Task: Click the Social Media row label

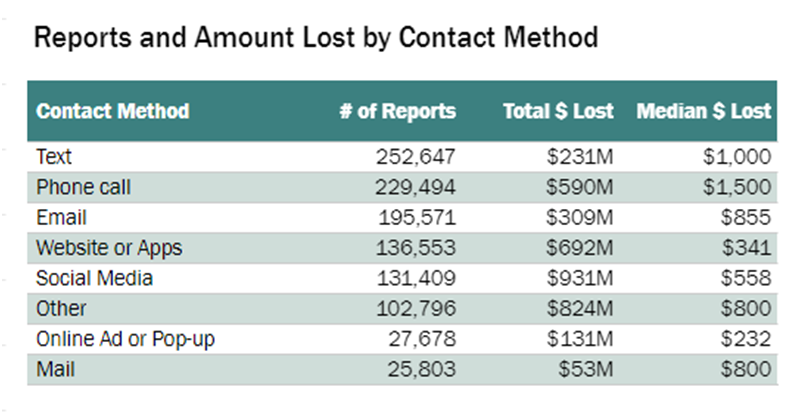Action: pos(94,278)
